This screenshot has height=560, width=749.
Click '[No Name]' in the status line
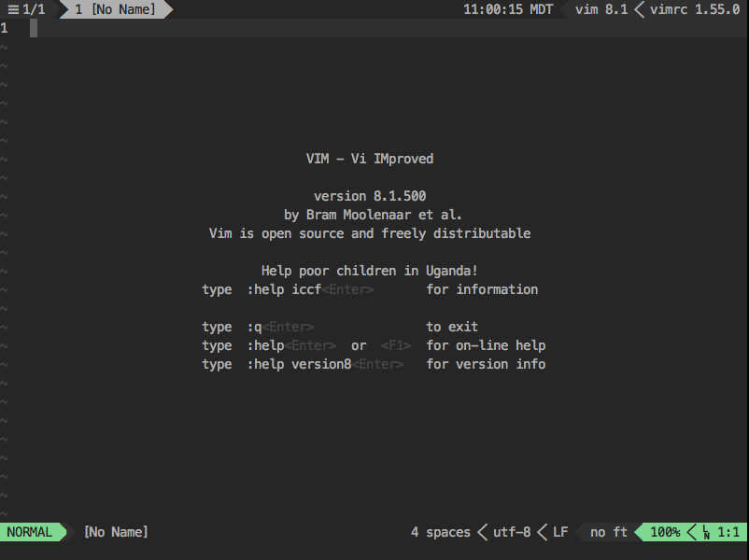tap(116, 532)
